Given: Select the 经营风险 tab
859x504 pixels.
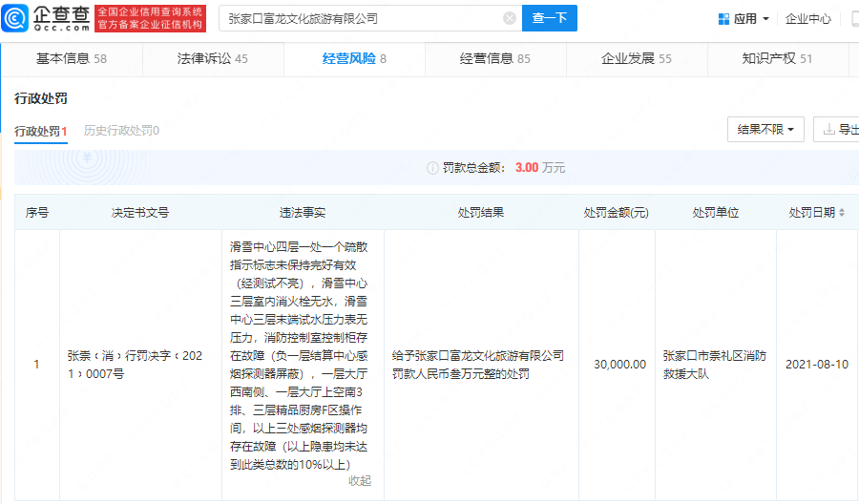Looking at the screenshot, I should [354, 58].
